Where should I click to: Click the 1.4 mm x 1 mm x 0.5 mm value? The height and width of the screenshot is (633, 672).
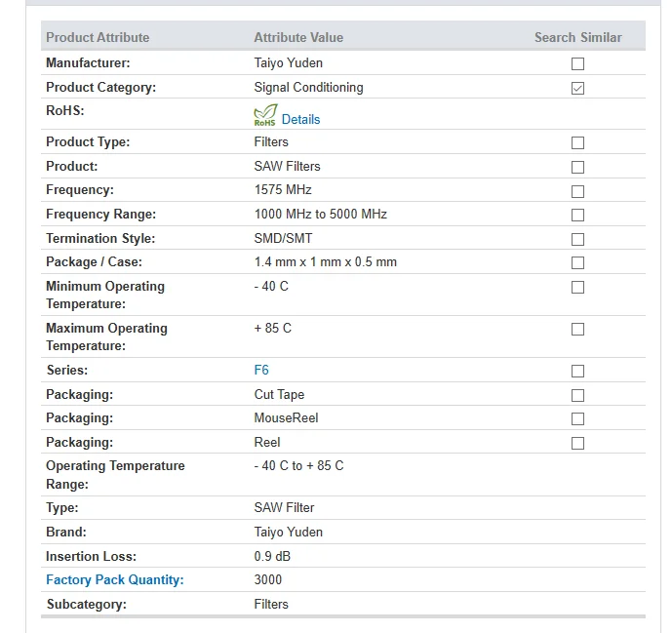coord(326,261)
